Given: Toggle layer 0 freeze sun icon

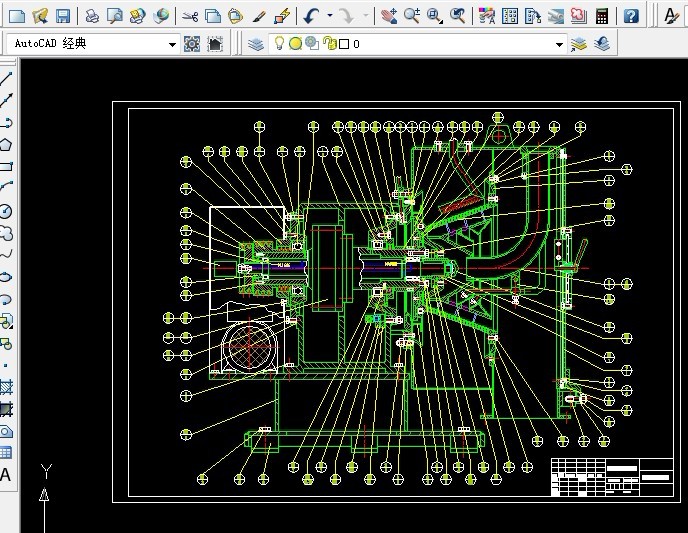Looking at the screenshot, I should [x=295, y=43].
